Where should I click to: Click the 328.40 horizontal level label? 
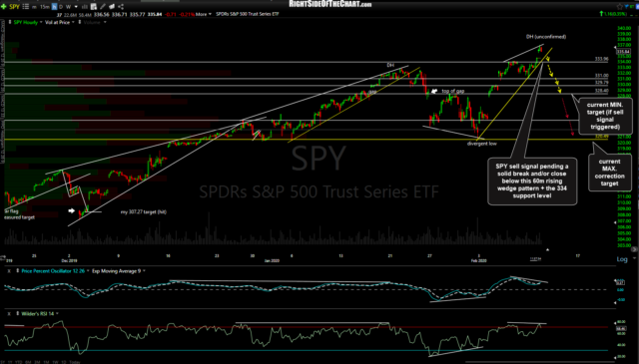point(601,91)
